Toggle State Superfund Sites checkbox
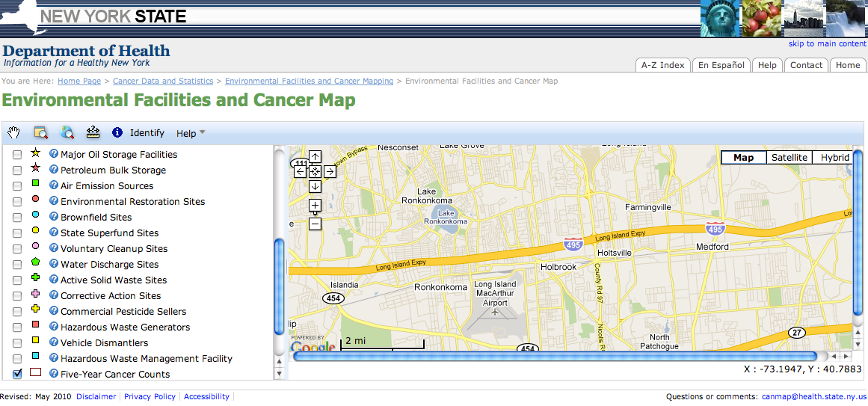Viewport: 868px width, 406px height. [17, 233]
